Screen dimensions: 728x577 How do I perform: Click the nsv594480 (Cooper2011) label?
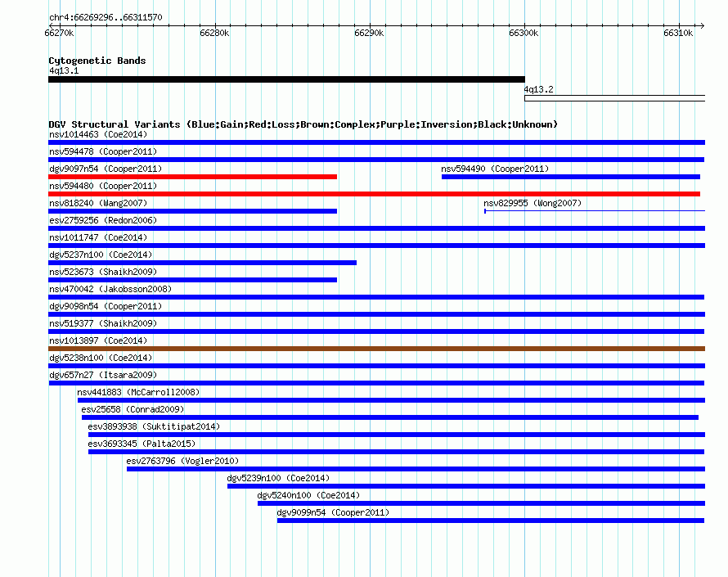tap(103, 186)
